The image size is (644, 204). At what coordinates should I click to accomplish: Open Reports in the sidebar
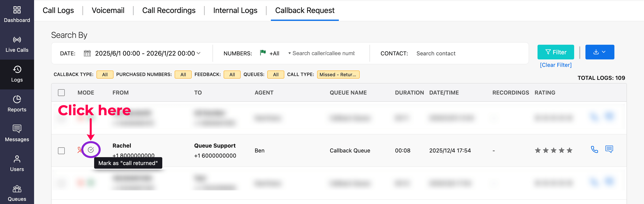coord(17,104)
